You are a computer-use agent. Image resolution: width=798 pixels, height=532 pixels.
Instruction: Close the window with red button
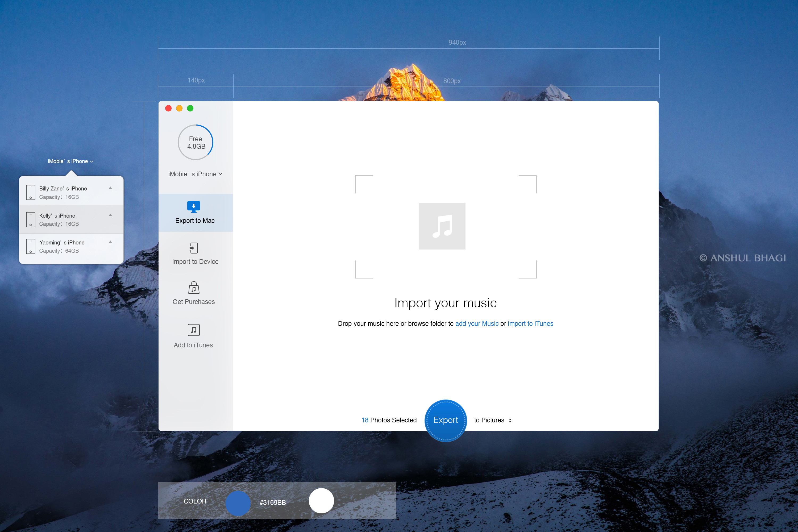(168, 108)
